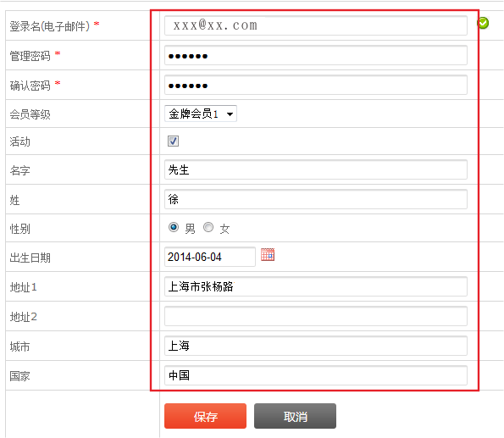This screenshot has height=438, width=504.
Task: Focus the login email input field
Action: coord(316,25)
